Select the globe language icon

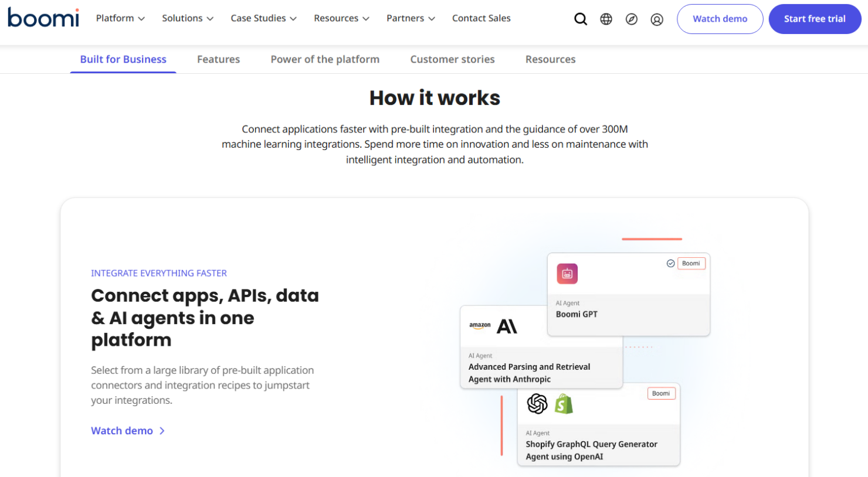(x=606, y=19)
